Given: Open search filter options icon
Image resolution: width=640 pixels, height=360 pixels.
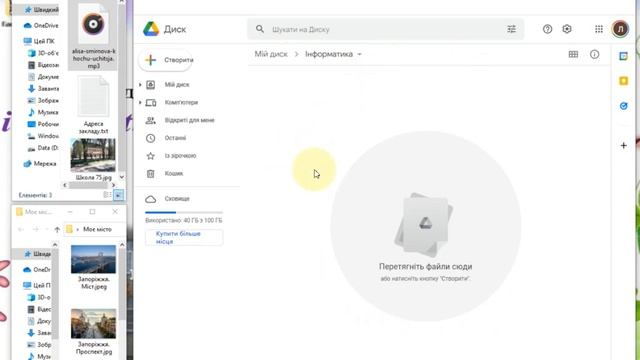Looking at the screenshot, I should (x=511, y=29).
